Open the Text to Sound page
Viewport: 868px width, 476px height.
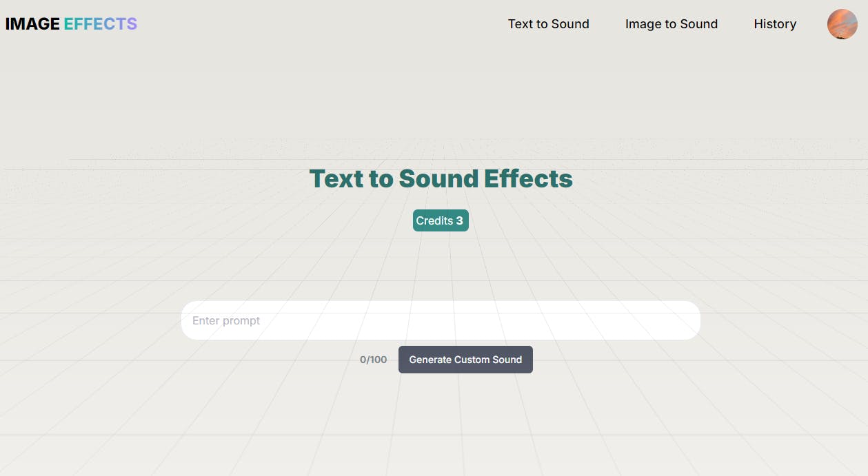coord(548,24)
